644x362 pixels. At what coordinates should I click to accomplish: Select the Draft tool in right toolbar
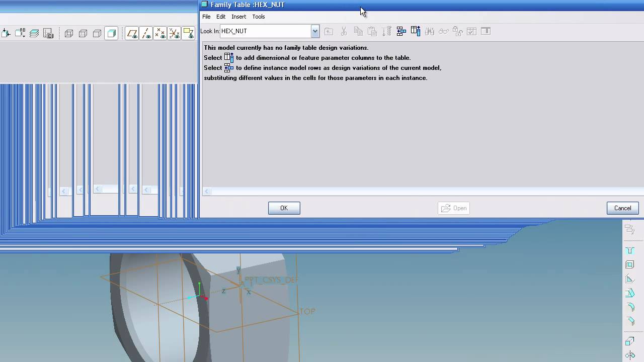(629, 293)
